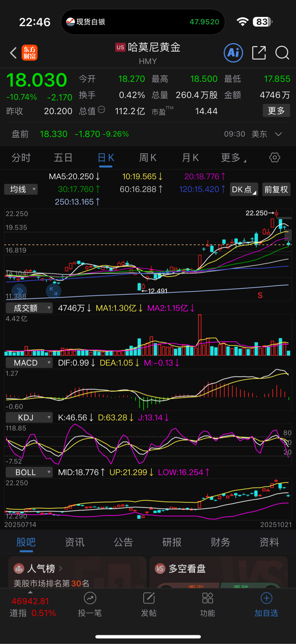
Task: Open the DK点 dropdown
Action: pyautogui.click(x=244, y=189)
